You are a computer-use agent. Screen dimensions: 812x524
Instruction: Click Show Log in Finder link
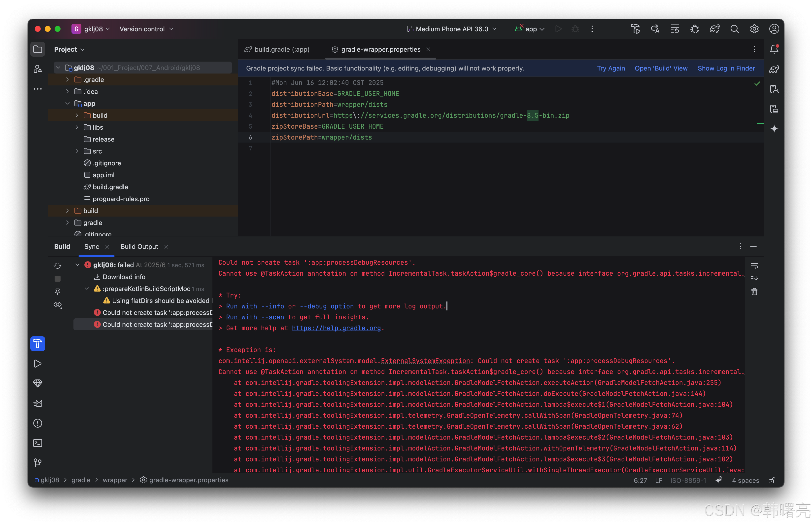point(726,68)
